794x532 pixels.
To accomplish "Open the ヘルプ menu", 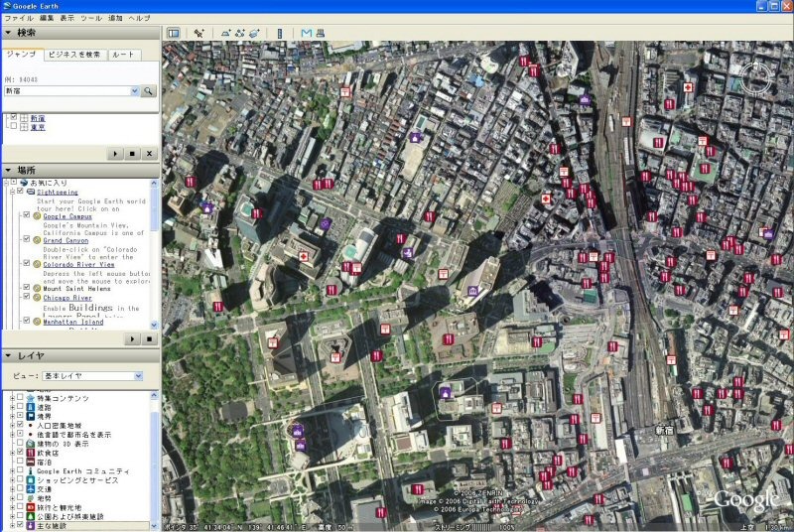I will (x=139, y=18).
